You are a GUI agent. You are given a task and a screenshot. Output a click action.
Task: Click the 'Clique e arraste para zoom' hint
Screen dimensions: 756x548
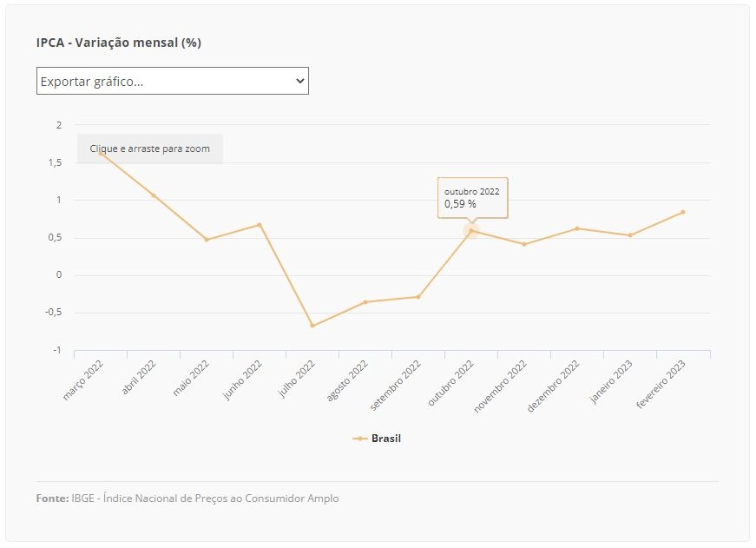150,149
